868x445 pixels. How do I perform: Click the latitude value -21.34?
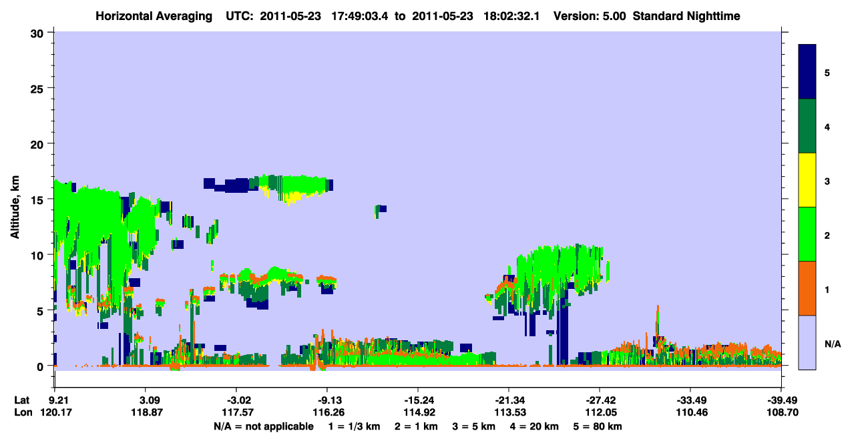pos(509,400)
